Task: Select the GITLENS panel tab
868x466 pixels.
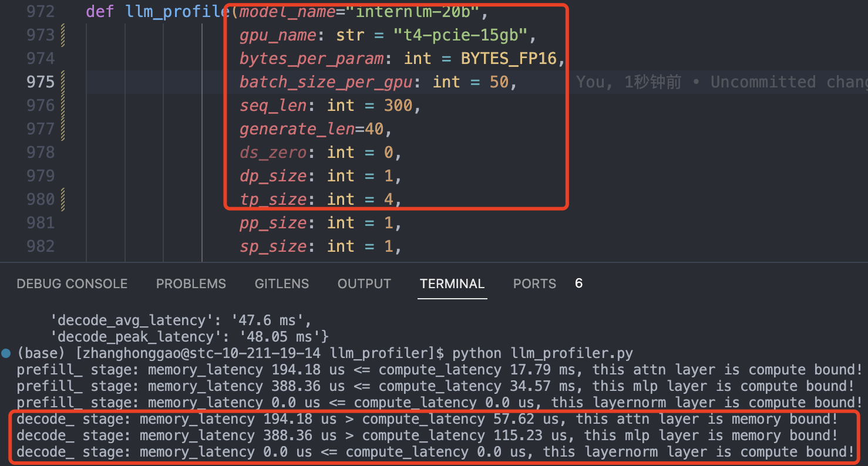Action: point(282,283)
